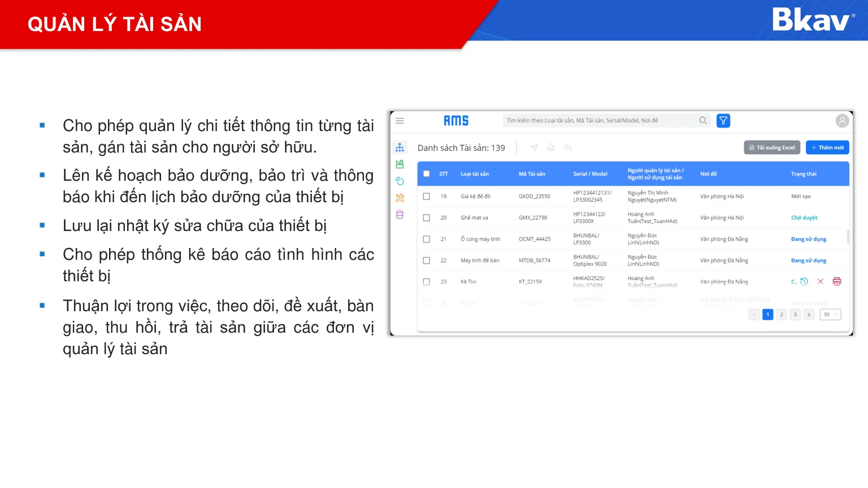Check the box for row 21 Ổ cứng máy tính
The image size is (868, 488).
tap(427, 239)
